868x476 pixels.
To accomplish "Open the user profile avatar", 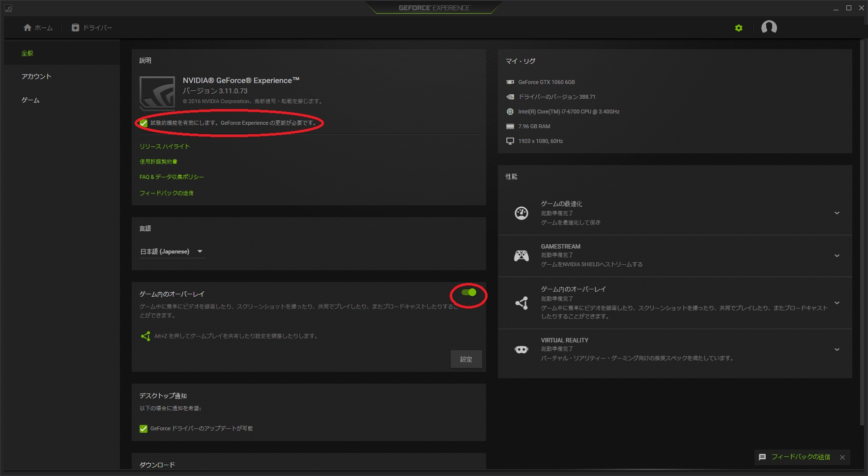I will pos(769,28).
